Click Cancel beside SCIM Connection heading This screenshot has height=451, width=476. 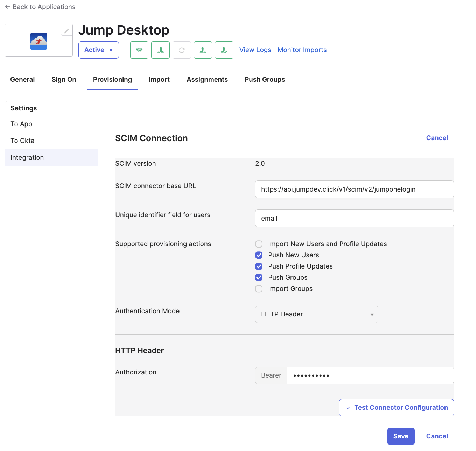point(437,138)
